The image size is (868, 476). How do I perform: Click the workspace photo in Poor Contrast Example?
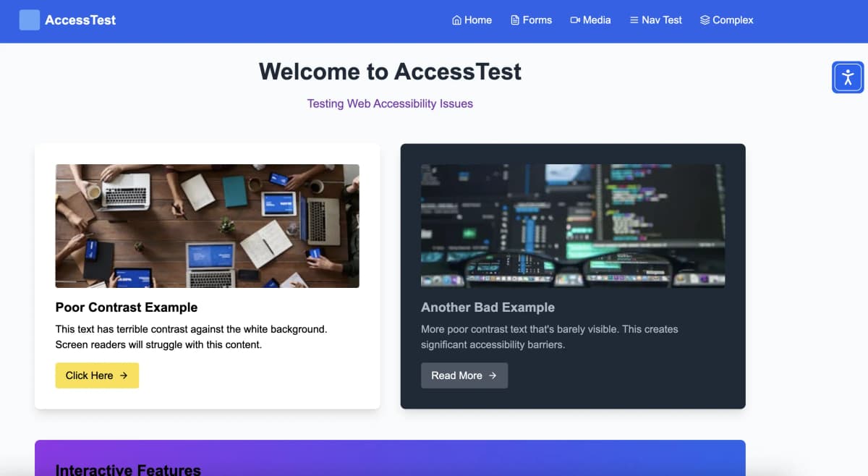coord(207,226)
